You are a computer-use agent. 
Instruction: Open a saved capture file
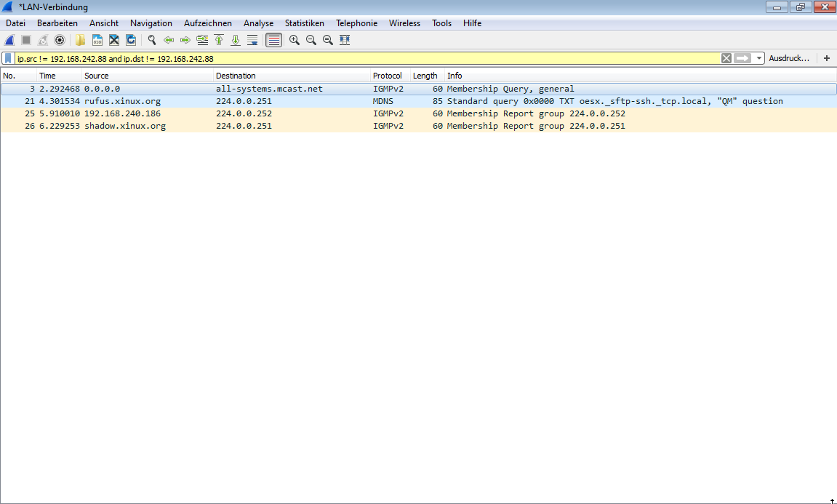pos(80,40)
